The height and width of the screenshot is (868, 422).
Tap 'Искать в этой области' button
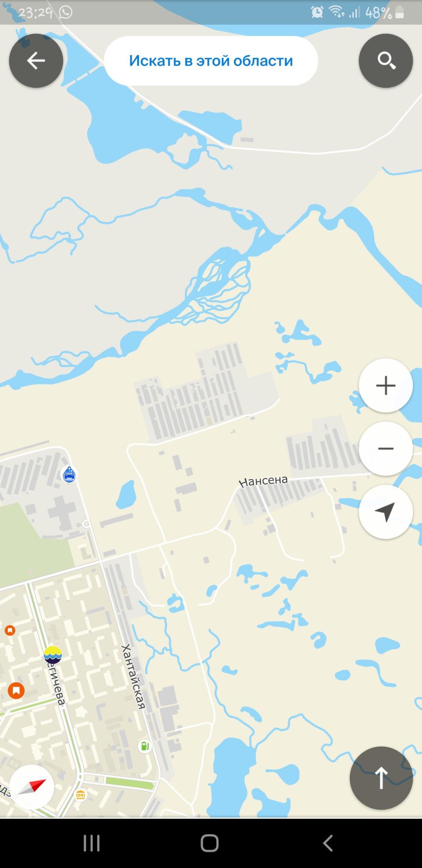point(211,61)
